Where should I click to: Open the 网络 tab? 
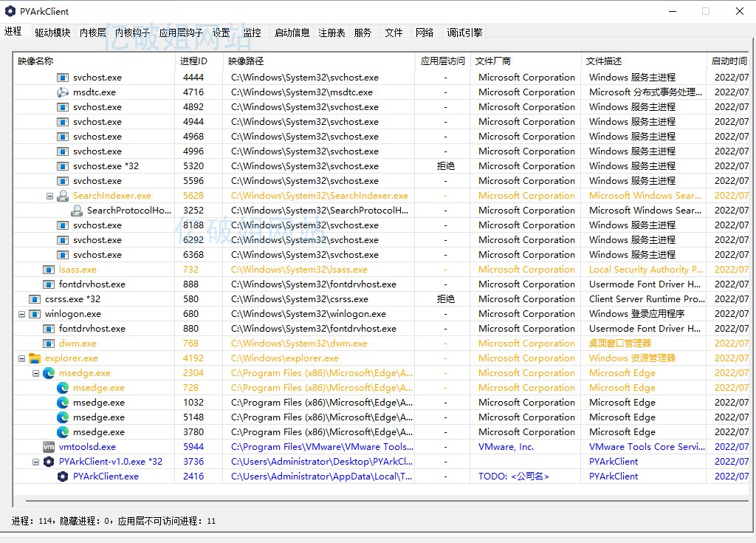coord(425,32)
